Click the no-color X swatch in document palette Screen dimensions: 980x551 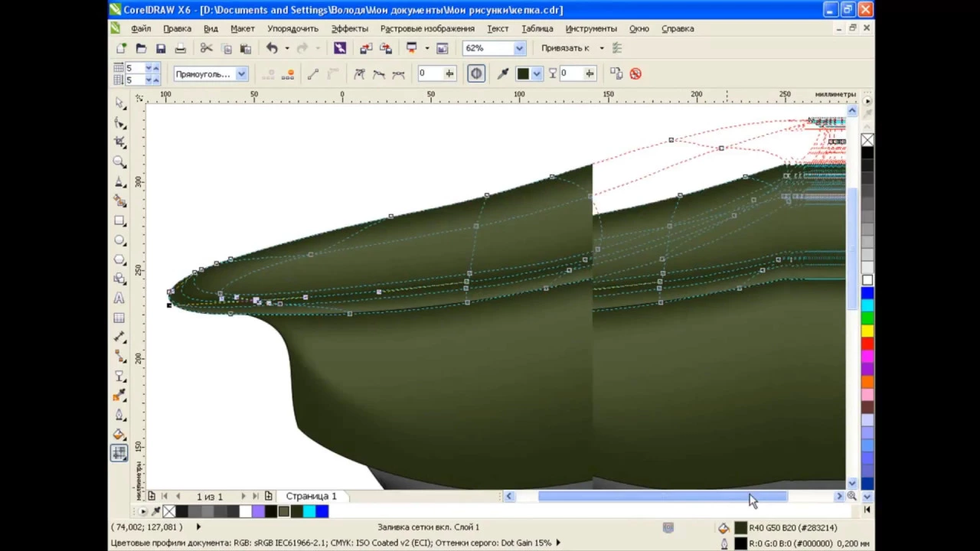tap(169, 511)
